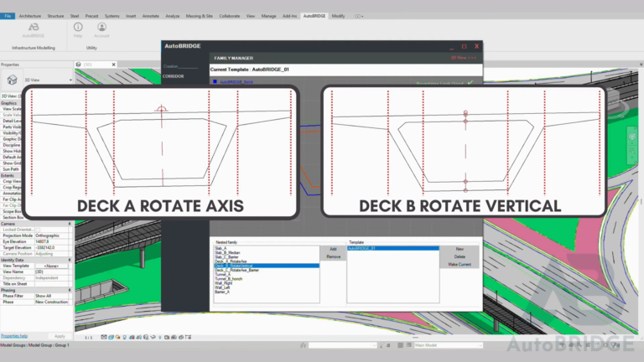The height and width of the screenshot is (362, 644).
Task: Click the View Name (3D) field
Action: (x=53, y=271)
